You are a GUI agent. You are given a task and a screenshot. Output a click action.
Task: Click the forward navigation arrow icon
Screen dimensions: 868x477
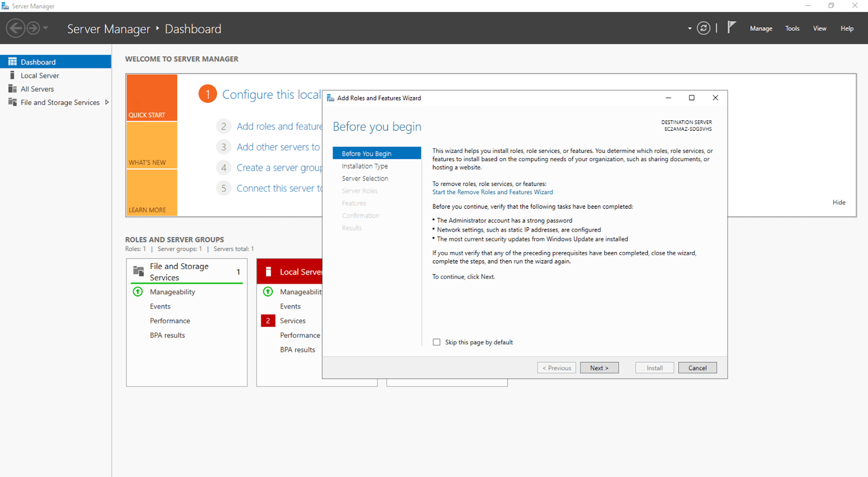(33, 28)
